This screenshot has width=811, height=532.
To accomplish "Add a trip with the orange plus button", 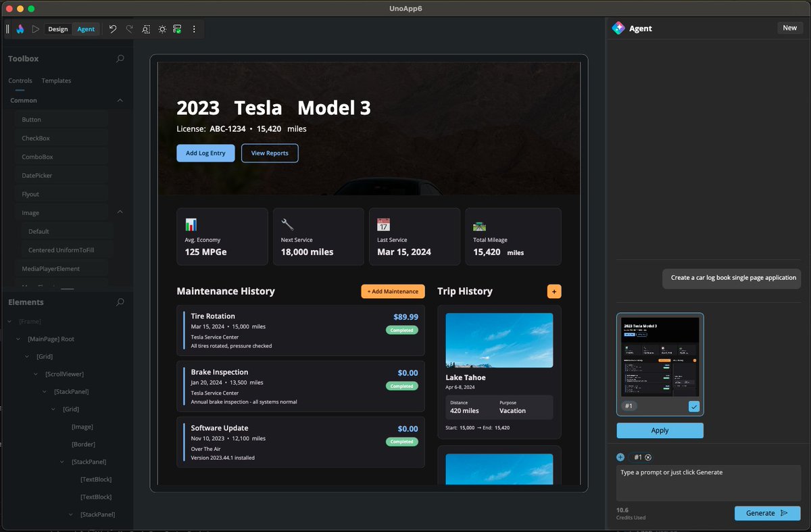I will pyautogui.click(x=554, y=291).
